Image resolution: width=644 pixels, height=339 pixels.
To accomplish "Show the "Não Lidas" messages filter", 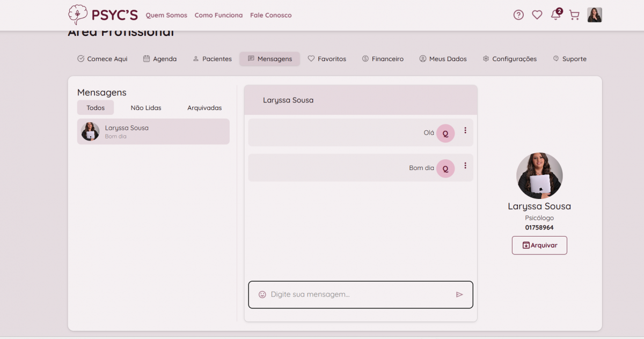I will 146,108.
